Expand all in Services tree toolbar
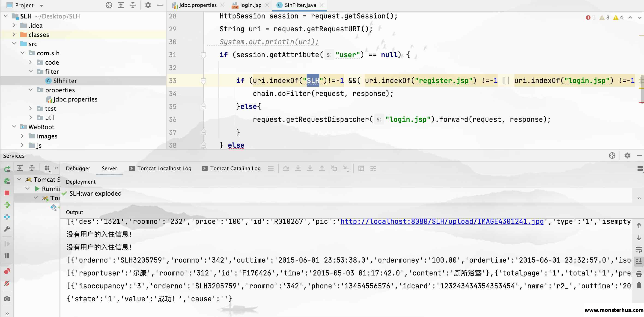This screenshot has height=317, width=644. point(20,168)
